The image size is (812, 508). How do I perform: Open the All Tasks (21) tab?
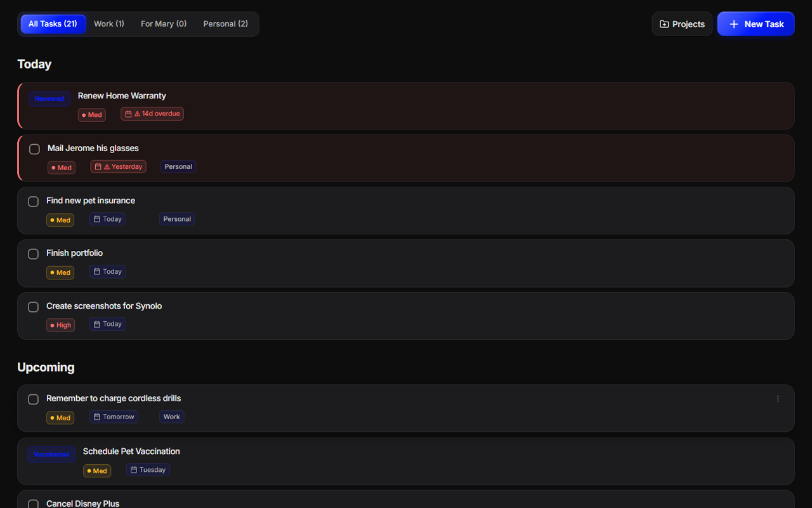click(x=53, y=24)
